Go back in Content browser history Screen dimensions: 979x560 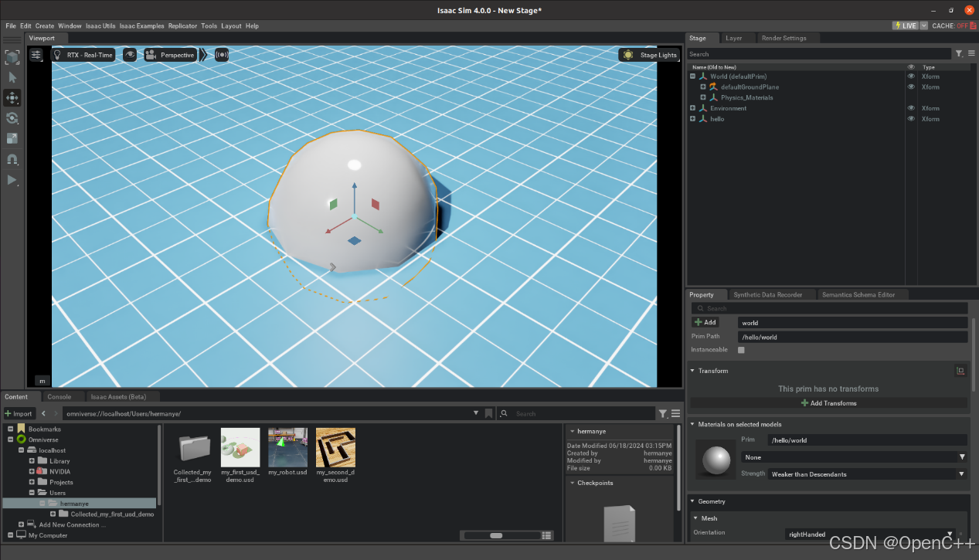44,413
